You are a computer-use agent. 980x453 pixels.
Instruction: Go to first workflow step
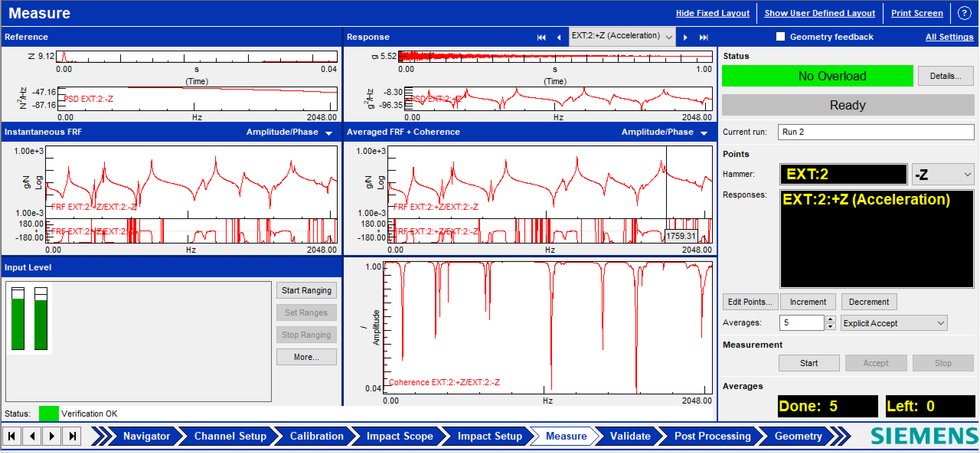(x=12, y=436)
